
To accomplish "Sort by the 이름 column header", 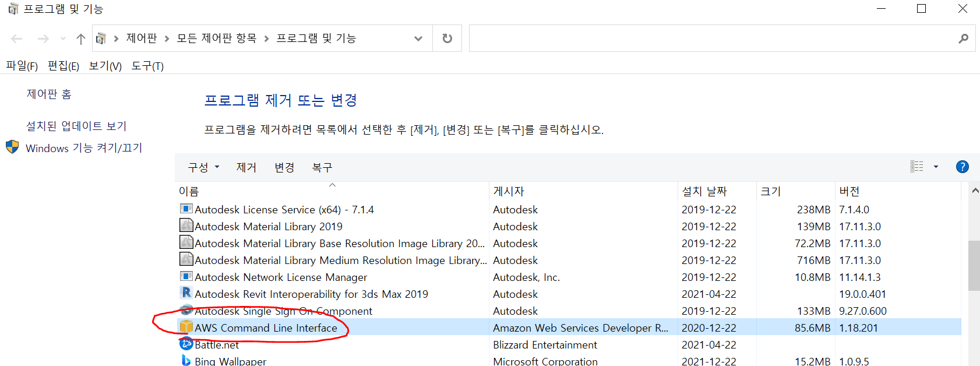I will click(333, 191).
